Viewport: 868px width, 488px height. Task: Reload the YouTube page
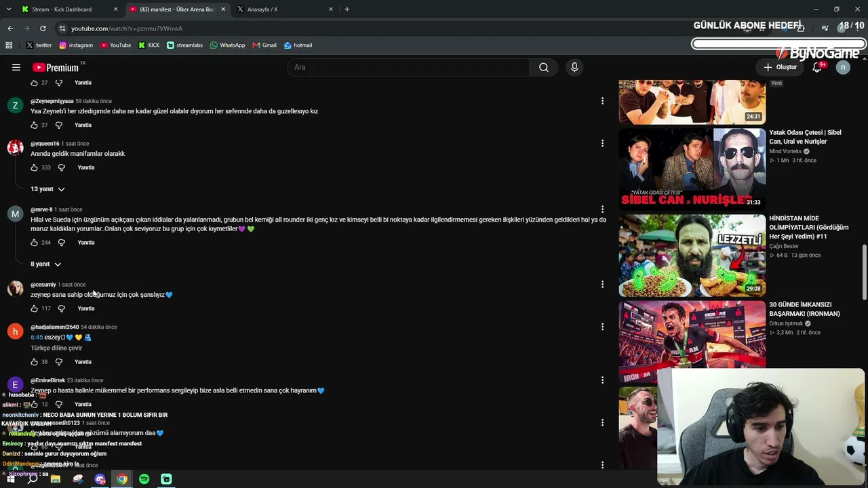(x=43, y=28)
